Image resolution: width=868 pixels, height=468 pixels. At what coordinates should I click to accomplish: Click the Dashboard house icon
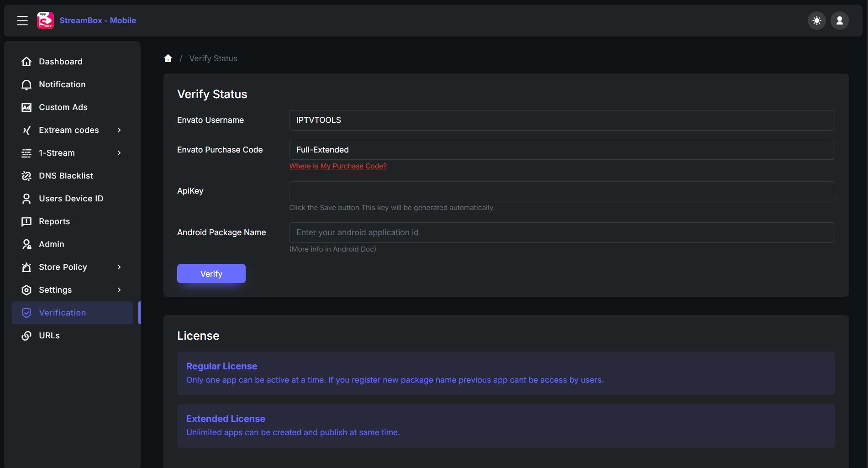coord(26,62)
